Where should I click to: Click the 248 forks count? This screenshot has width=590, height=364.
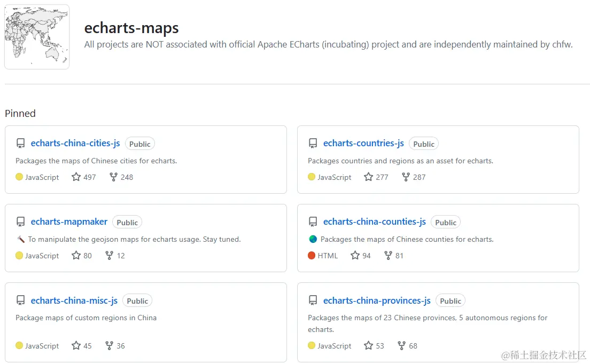pos(127,177)
